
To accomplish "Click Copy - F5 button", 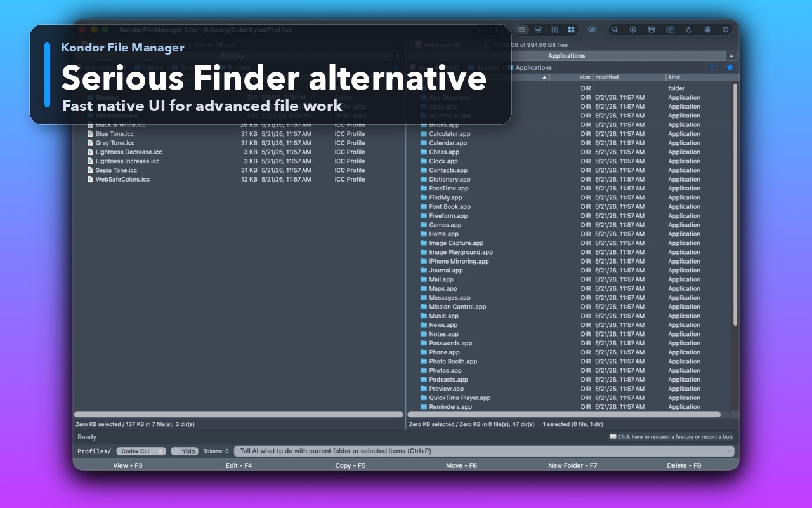I will (x=350, y=465).
